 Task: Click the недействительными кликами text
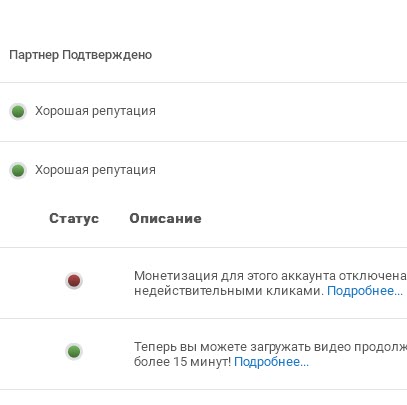(x=229, y=291)
